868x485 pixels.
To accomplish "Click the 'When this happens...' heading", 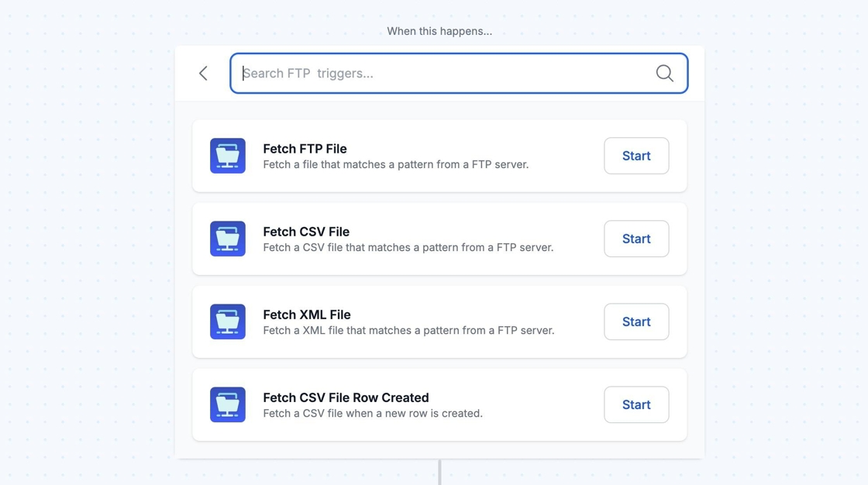I will (x=439, y=32).
